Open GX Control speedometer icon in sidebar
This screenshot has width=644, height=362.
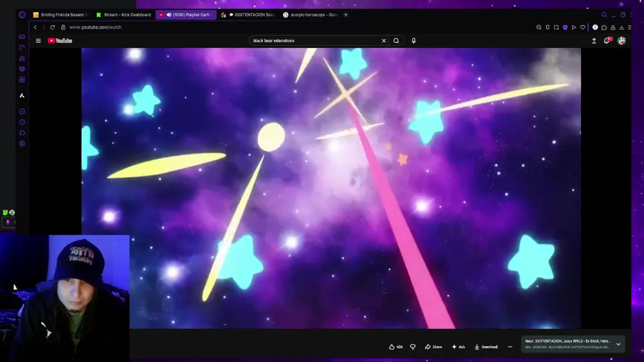(22, 47)
